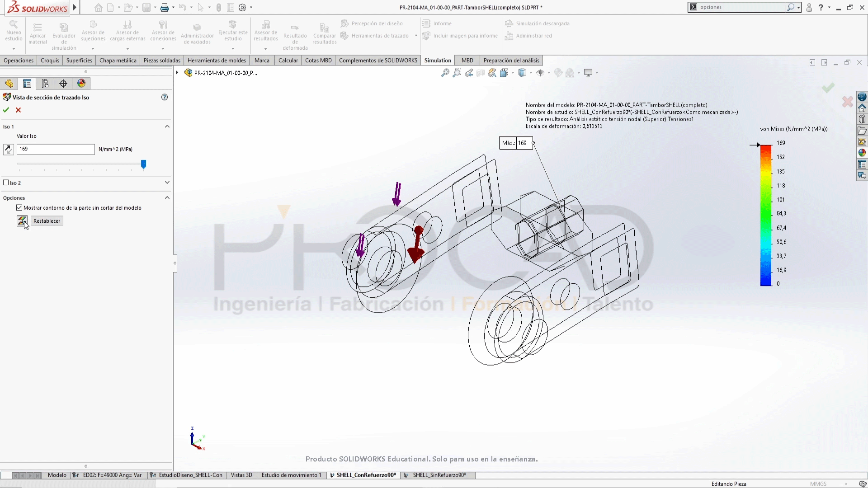
Task: Click Percepción del diseño button
Action: [x=372, y=23]
